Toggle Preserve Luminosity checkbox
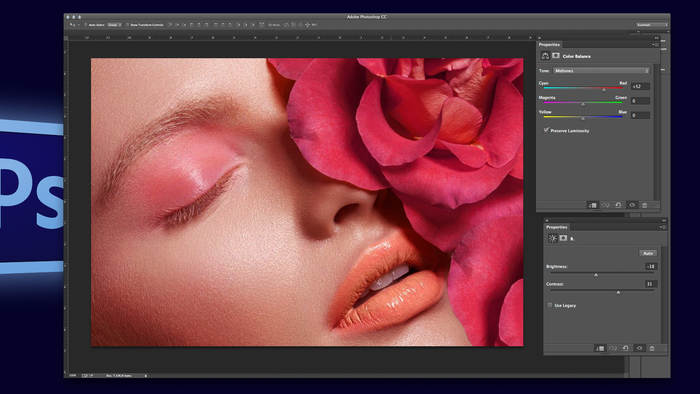The image size is (700, 394). click(546, 130)
